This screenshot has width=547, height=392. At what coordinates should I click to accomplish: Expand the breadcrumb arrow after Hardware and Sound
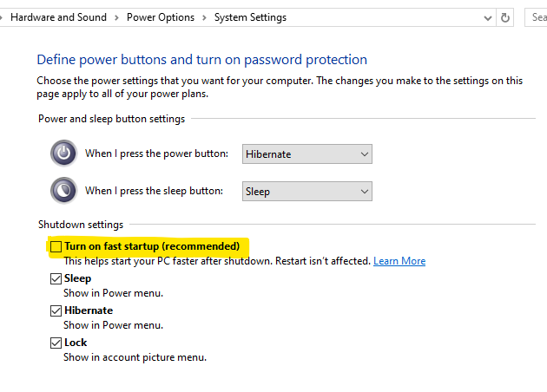116,17
